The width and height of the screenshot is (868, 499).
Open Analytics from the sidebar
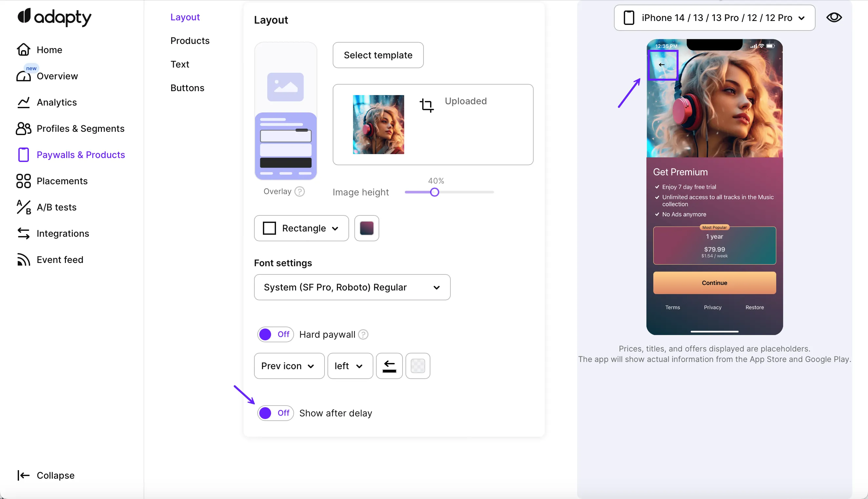coord(56,102)
